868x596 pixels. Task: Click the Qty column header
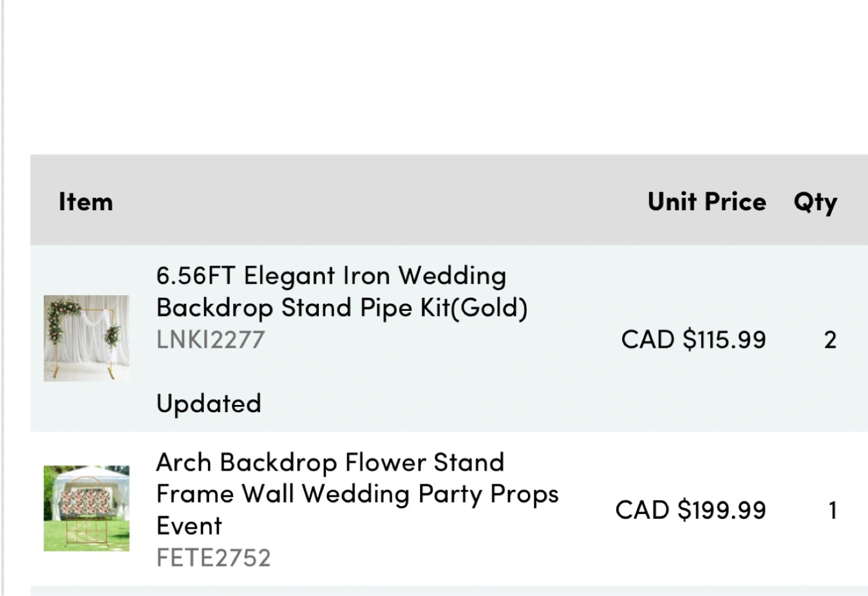pos(815,202)
